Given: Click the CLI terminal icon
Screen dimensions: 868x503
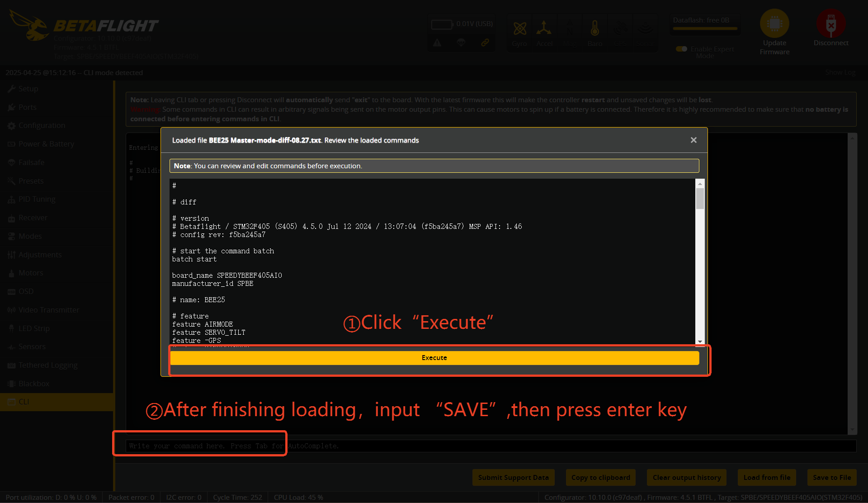Looking at the screenshot, I should click(x=11, y=402).
